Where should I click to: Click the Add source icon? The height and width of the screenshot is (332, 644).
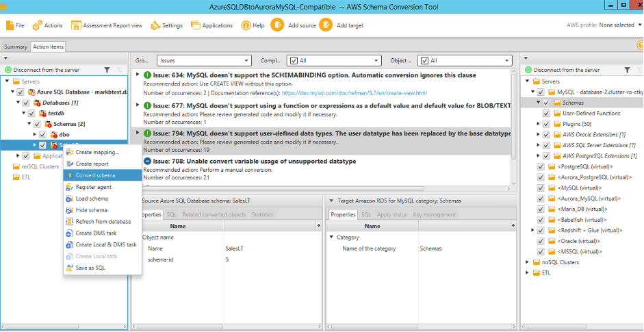277,25
